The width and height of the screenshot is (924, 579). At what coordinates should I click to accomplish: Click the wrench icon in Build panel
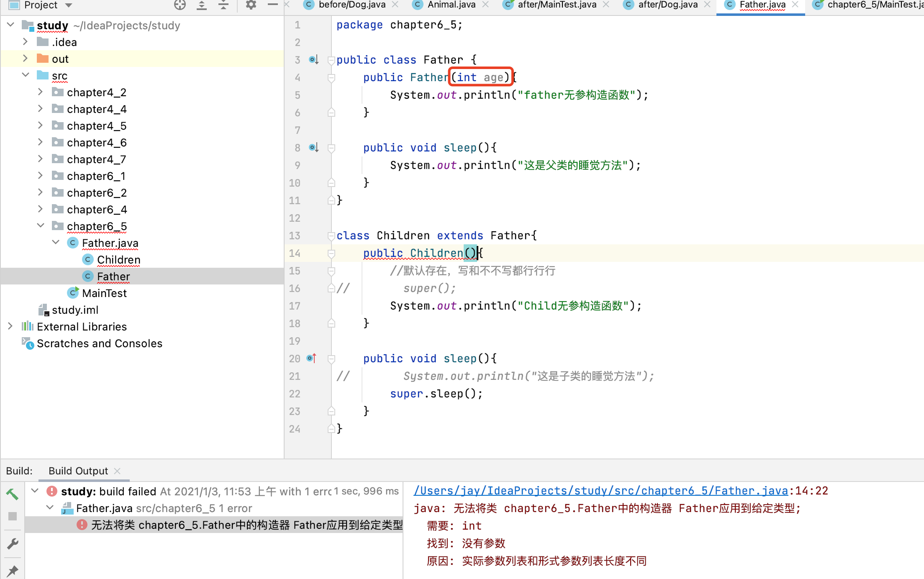click(12, 543)
